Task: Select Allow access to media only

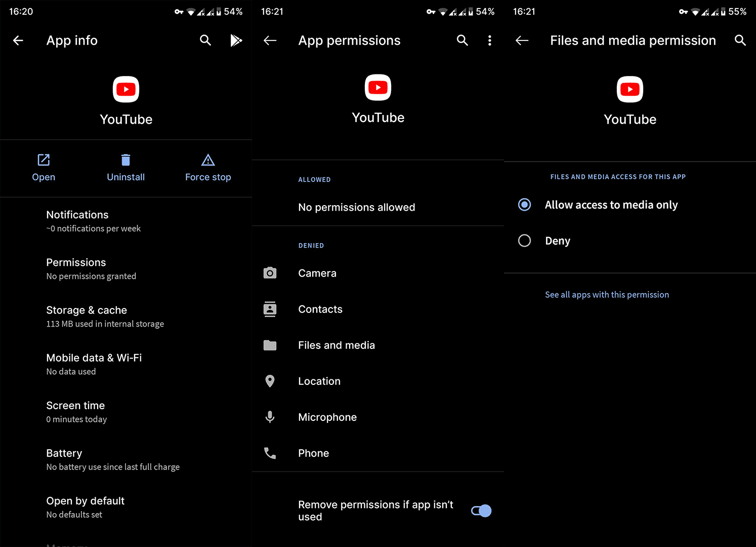Action: pos(524,205)
